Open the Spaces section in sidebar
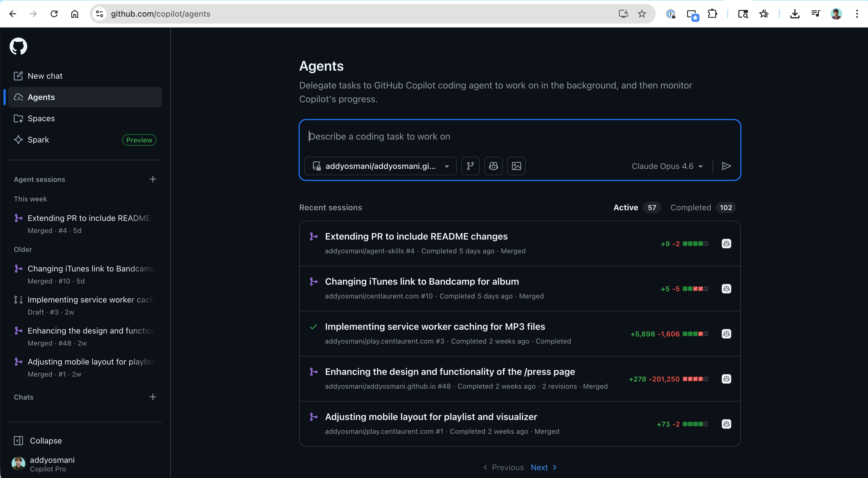 click(41, 118)
